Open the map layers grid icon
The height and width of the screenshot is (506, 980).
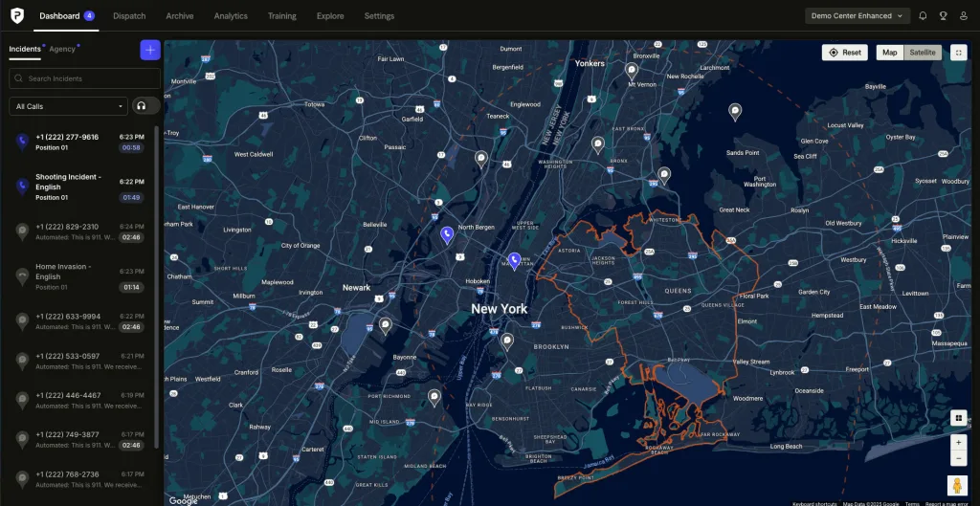(x=958, y=418)
